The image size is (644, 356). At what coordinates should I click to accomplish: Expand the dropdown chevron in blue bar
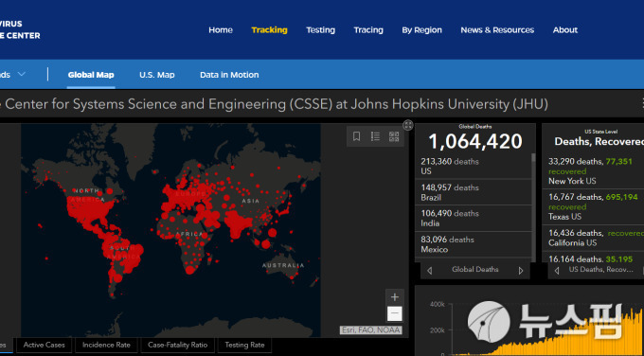point(22,74)
